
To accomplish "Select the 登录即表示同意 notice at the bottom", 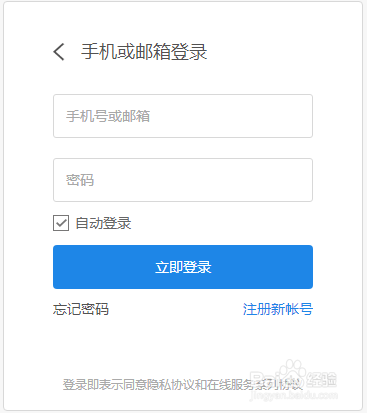I will 105,385.
